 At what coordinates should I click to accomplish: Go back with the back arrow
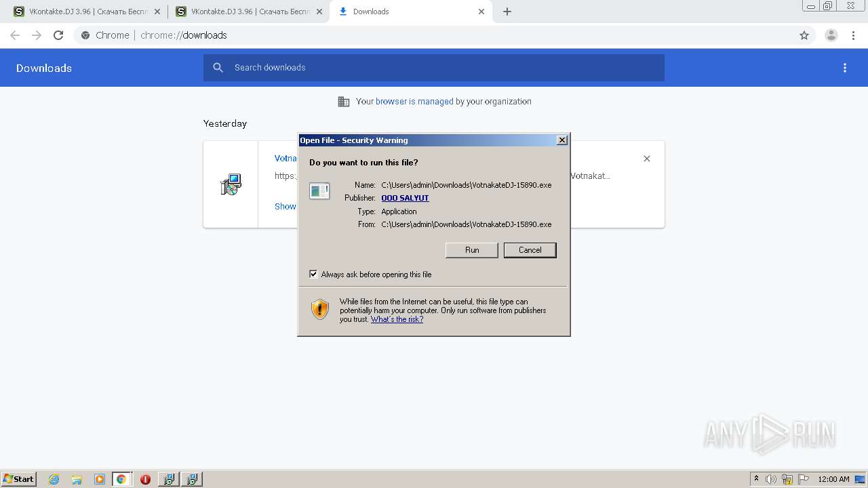point(15,35)
